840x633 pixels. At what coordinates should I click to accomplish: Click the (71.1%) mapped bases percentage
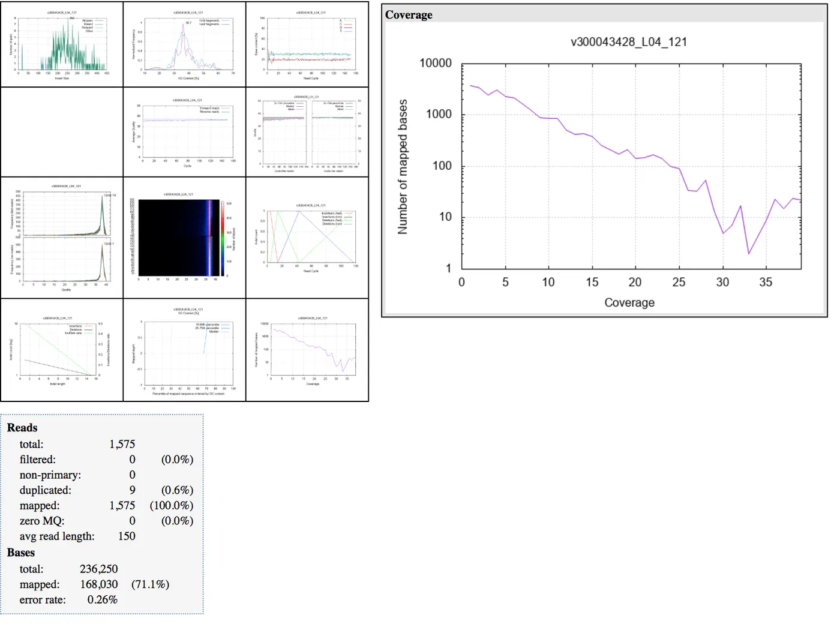coord(150,584)
